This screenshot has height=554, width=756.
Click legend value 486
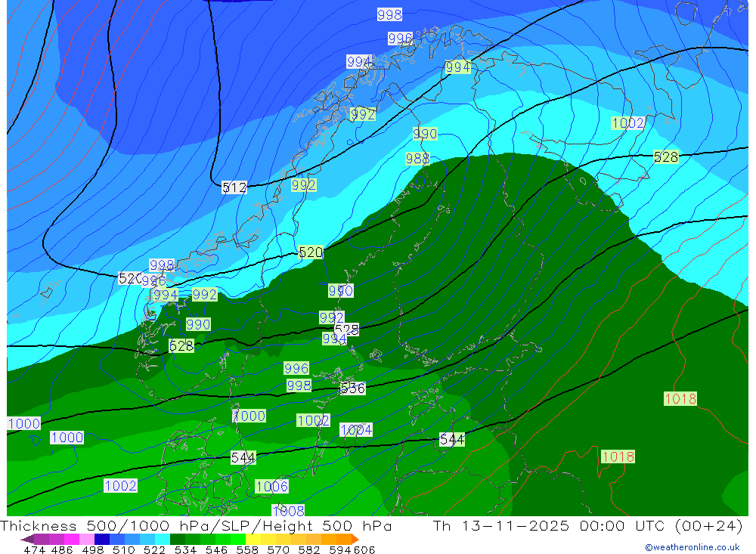tap(62, 549)
